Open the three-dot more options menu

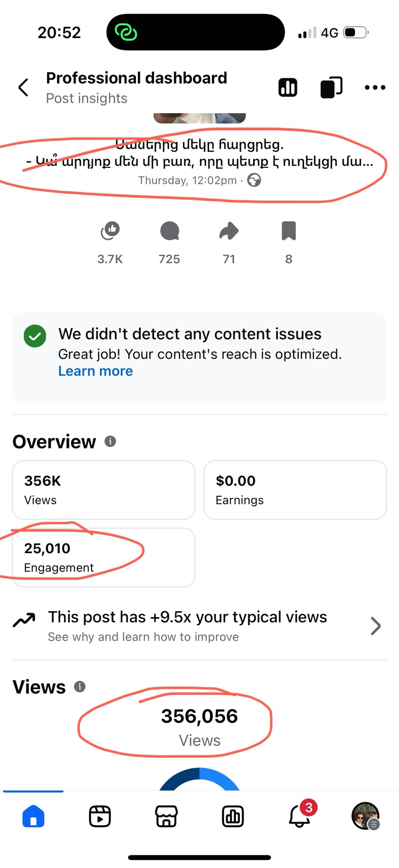pos(375,88)
